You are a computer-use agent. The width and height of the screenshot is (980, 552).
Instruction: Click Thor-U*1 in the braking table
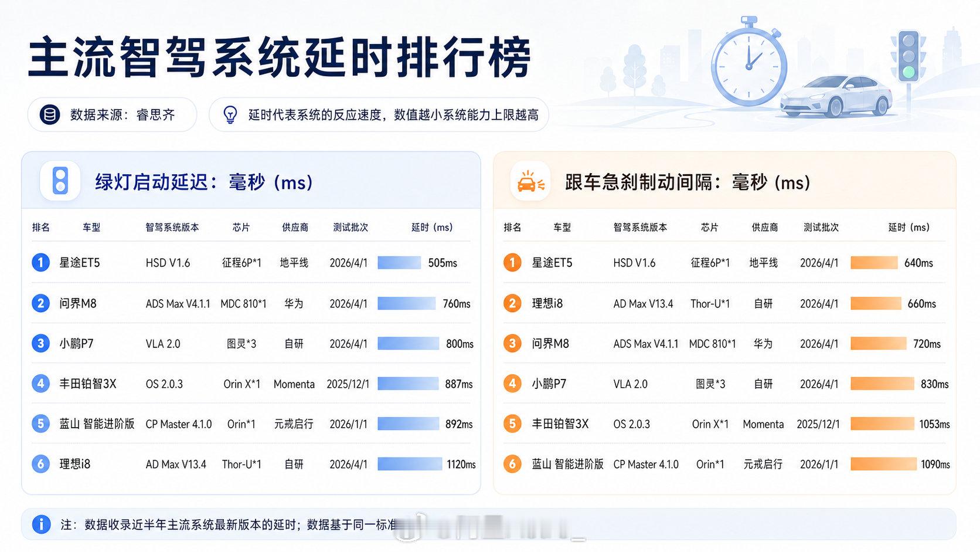tap(710, 304)
